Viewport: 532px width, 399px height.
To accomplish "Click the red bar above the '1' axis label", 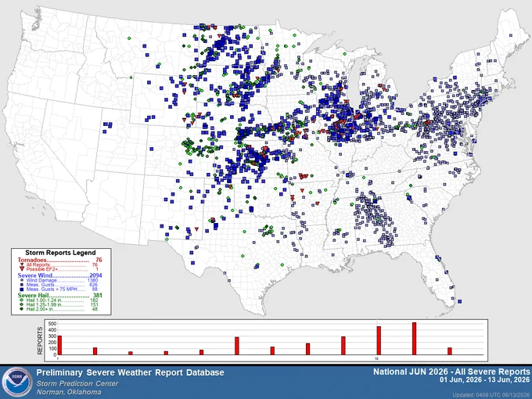I will point(59,345).
